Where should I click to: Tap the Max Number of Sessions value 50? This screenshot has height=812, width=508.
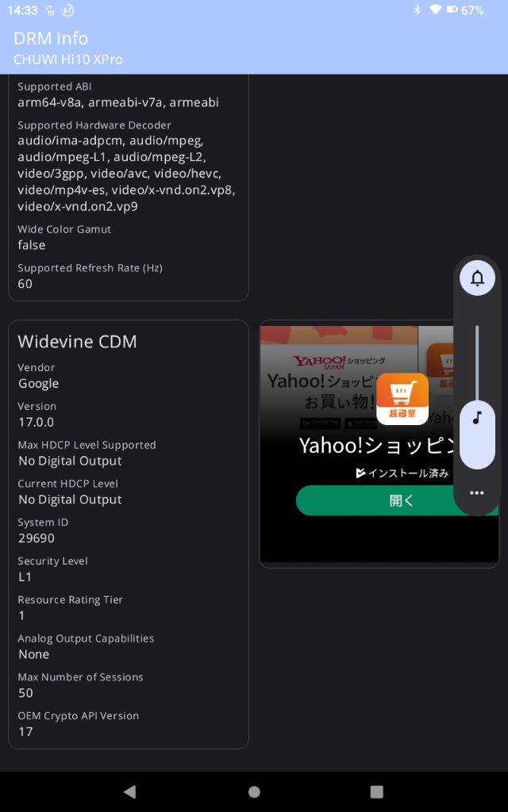tap(25, 693)
